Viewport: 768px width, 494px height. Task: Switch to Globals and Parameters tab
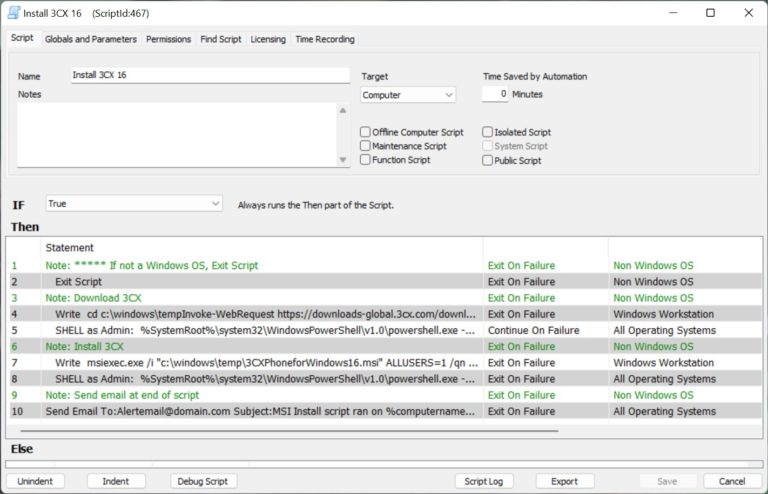(x=90, y=39)
